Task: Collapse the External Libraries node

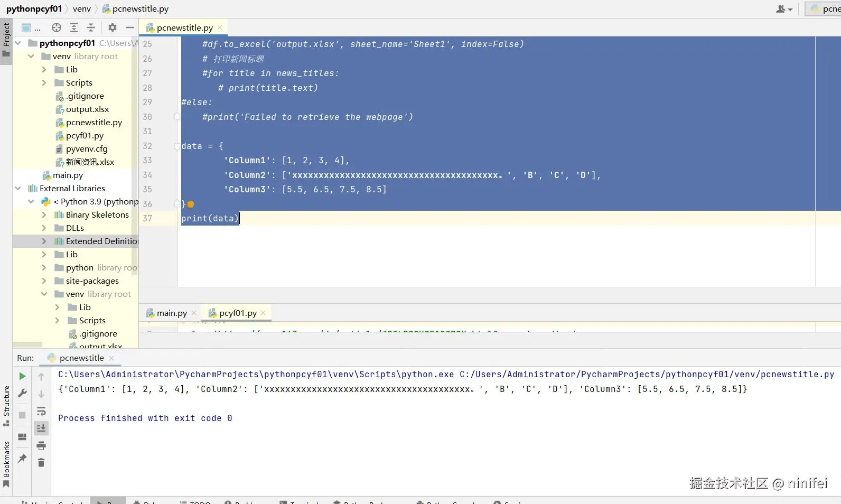Action: 18,188
